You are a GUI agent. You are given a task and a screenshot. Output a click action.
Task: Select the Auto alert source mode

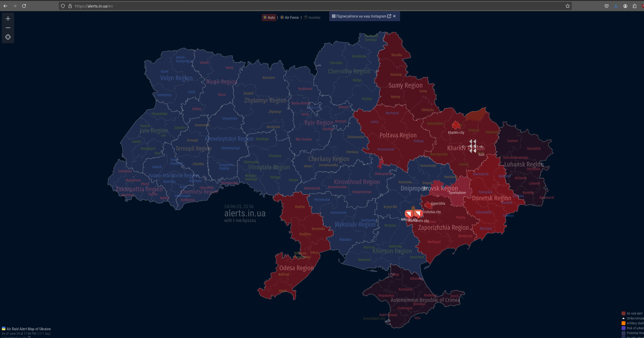[269, 18]
